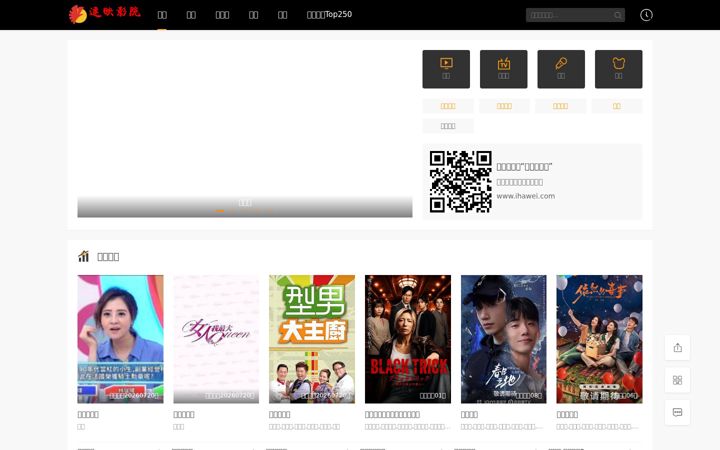Open the Top250 navigation item
This screenshot has height=450, width=720.
[x=329, y=15]
